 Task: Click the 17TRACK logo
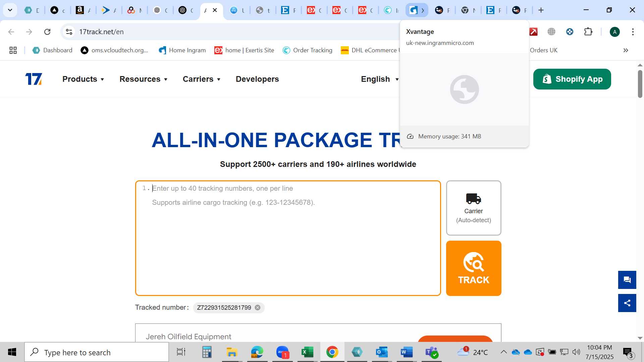click(x=34, y=79)
